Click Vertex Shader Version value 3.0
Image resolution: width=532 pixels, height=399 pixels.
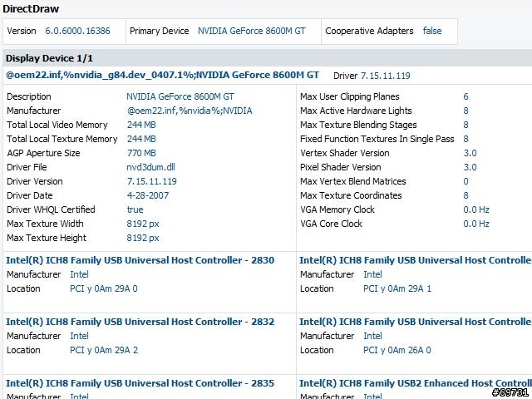click(x=470, y=153)
